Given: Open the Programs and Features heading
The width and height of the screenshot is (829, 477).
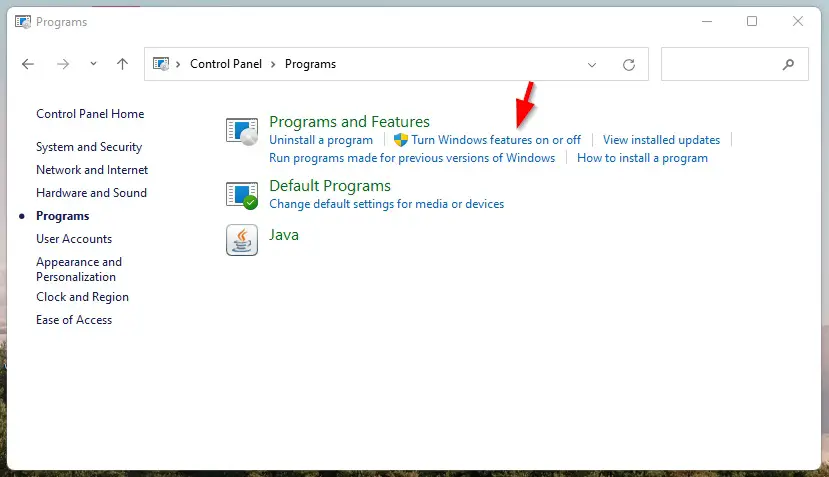Looking at the screenshot, I should pyautogui.click(x=349, y=122).
